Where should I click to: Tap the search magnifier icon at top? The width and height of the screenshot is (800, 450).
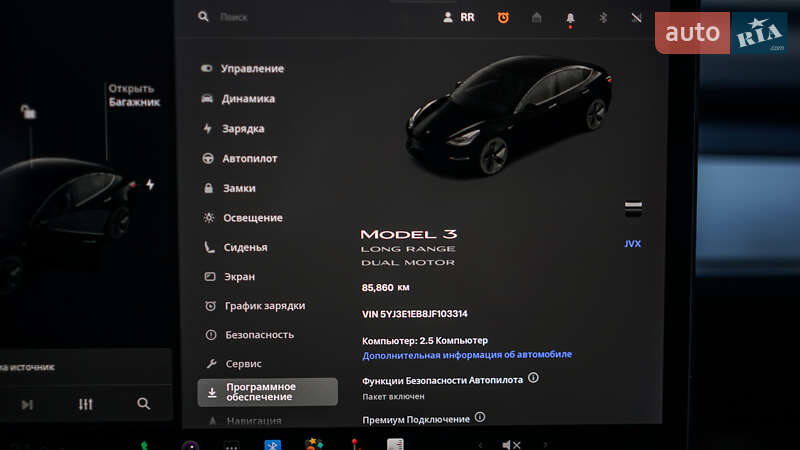[203, 17]
